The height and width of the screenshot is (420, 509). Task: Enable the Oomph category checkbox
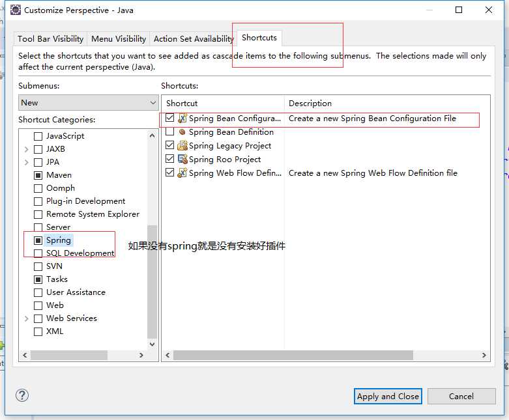(x=38, y=188)
